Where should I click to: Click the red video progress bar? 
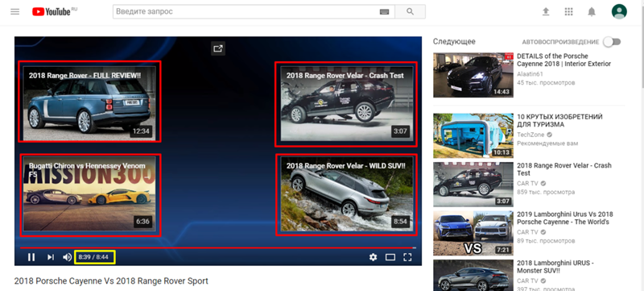click(217, 247)
